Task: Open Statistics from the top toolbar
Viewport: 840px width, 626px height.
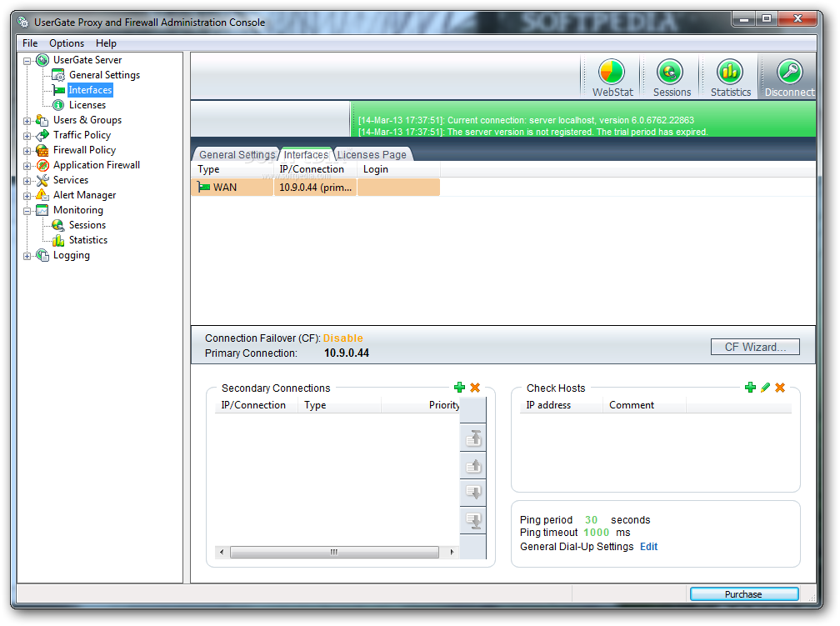Action: pyautogui.click(x=730, y=78)
